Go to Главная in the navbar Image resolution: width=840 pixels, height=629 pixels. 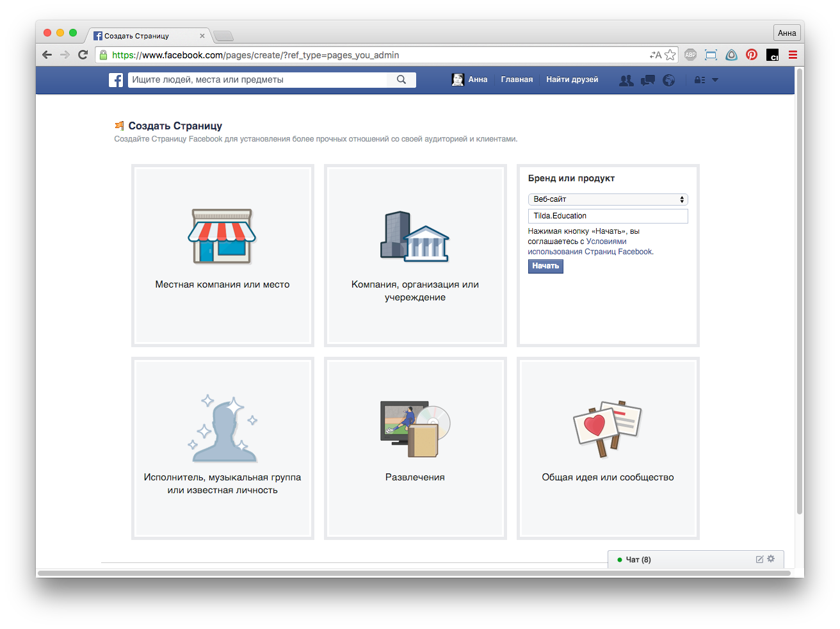pyautogui.click(x=517, y=80)
